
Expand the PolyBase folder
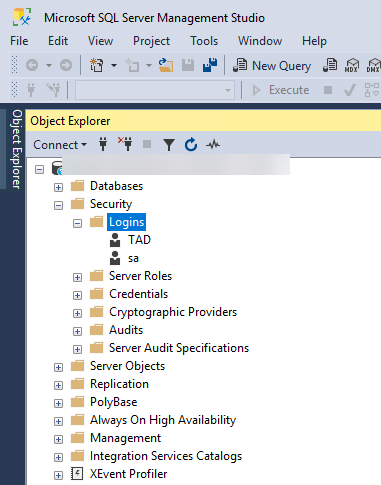pyautogui.click(x=58, y=403)
